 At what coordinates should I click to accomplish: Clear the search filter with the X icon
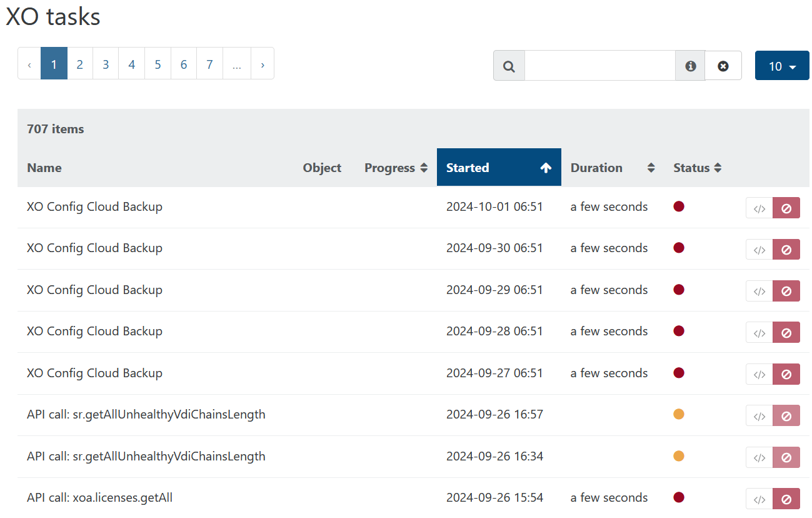coord(723,66)
